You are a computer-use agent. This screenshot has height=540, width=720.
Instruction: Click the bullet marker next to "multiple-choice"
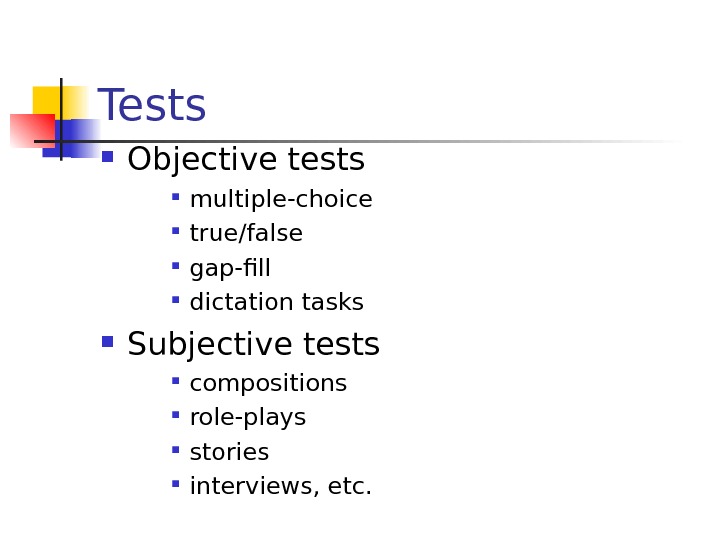176,197
